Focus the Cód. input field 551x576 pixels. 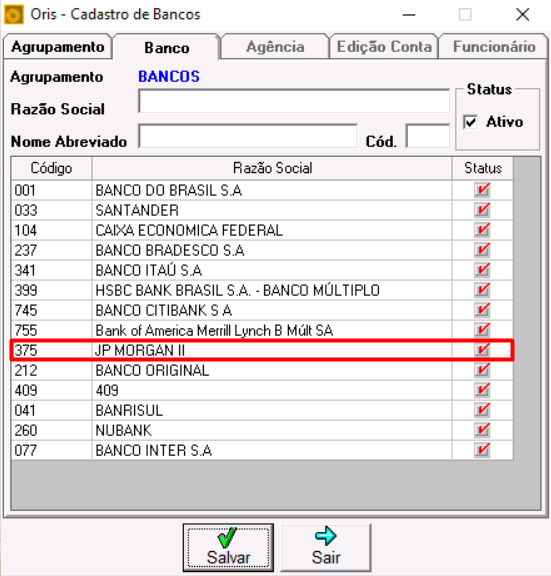click(x=428, y=136)
